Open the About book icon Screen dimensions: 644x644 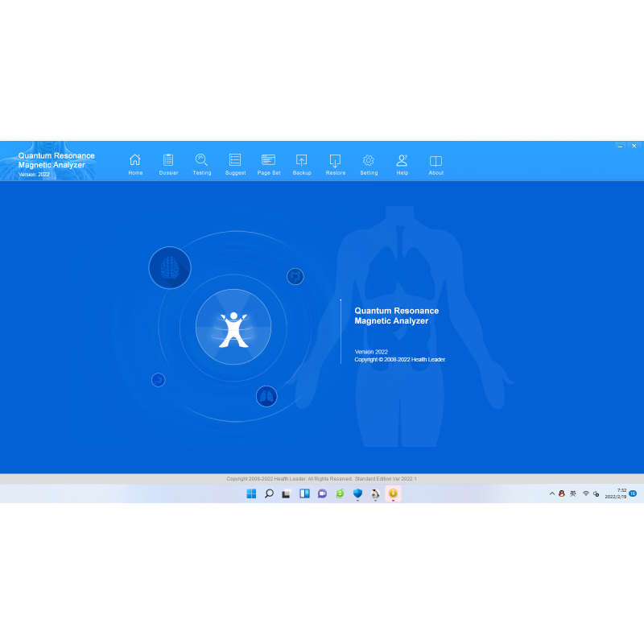coord(436,160)
